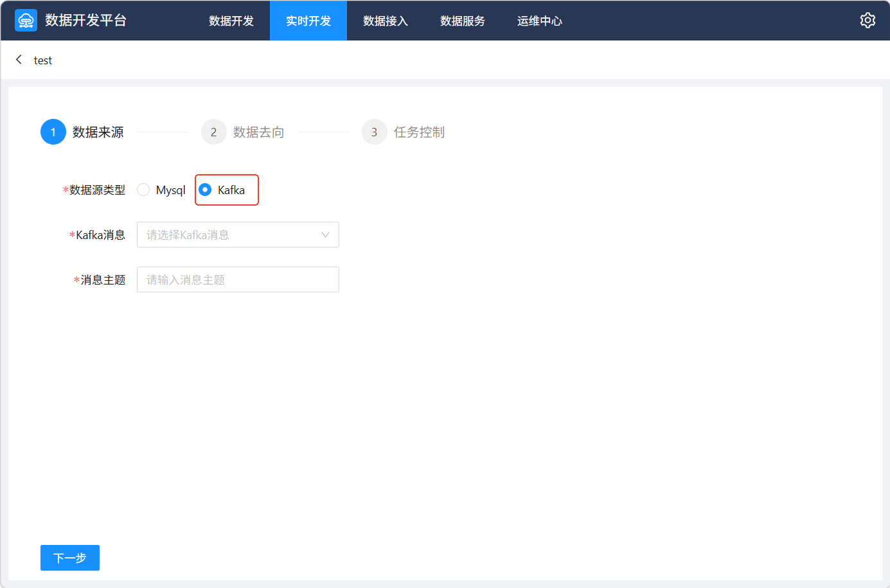This screenshot has width=890, height=588.
Task: Click the 下一步 button
Action: click(70, 558)
